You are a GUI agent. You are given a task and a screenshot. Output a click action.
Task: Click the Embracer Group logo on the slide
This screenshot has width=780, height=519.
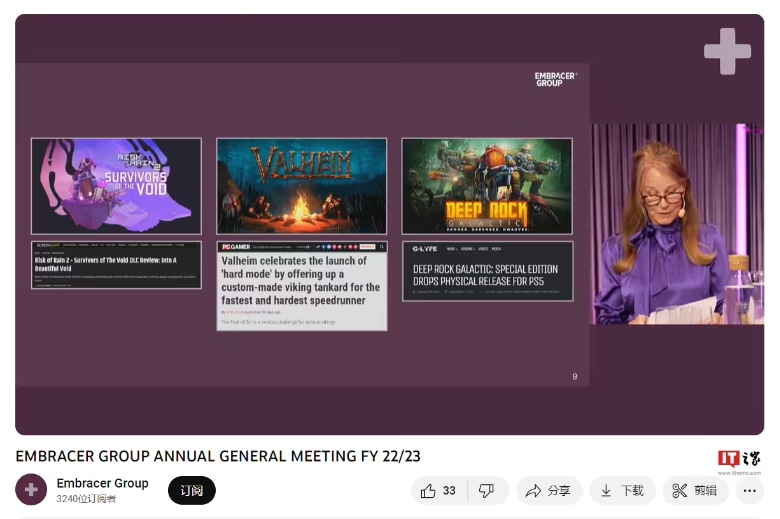click(x=555, y=79)
